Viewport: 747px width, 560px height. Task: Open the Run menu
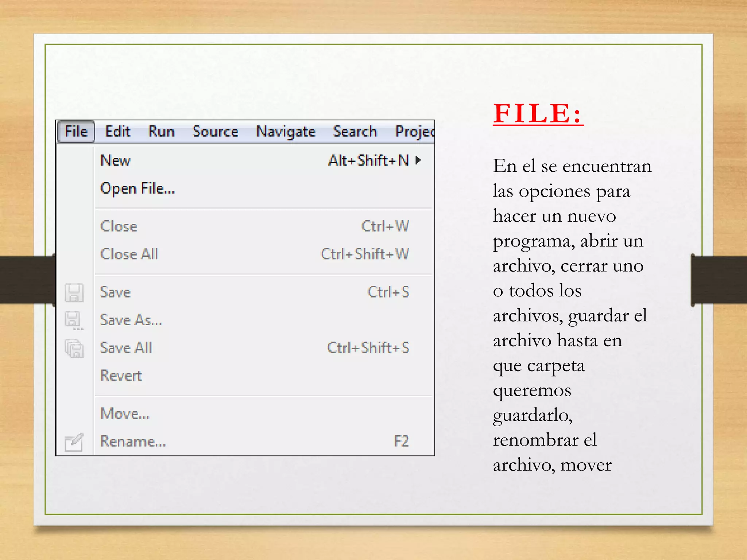tap(162, 131)
